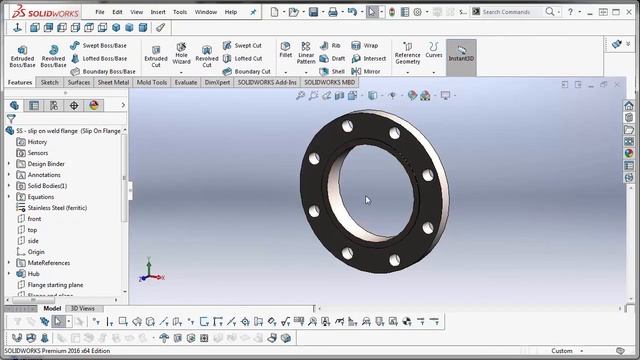640x360 pixels.
Task: Choose the Lofted Cut command
Action: [x=242, y=58]
